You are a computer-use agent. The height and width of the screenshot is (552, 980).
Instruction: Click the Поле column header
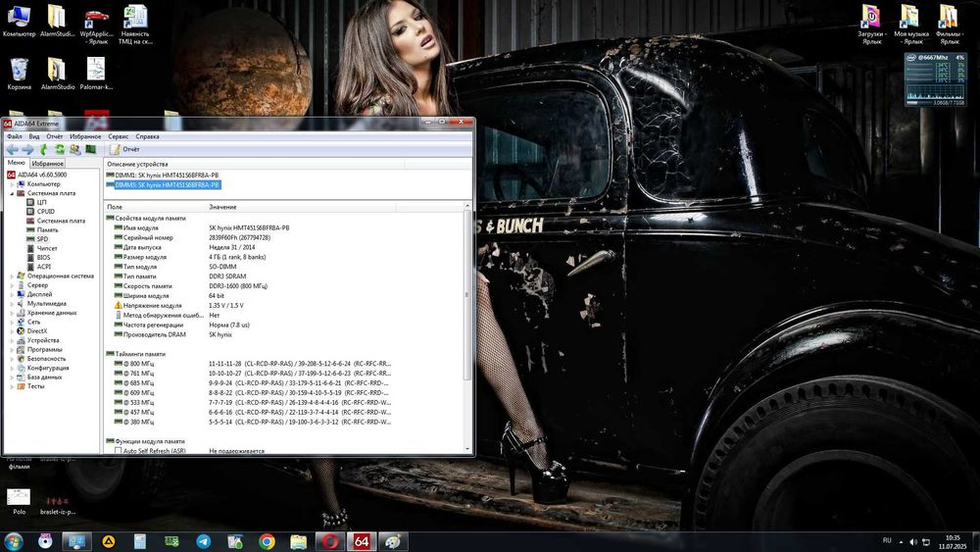[x=155, y=207]
